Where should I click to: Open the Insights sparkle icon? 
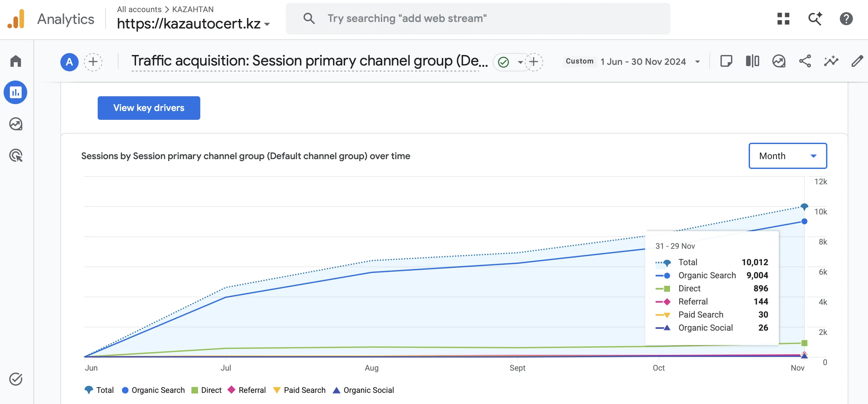(831, 61)
